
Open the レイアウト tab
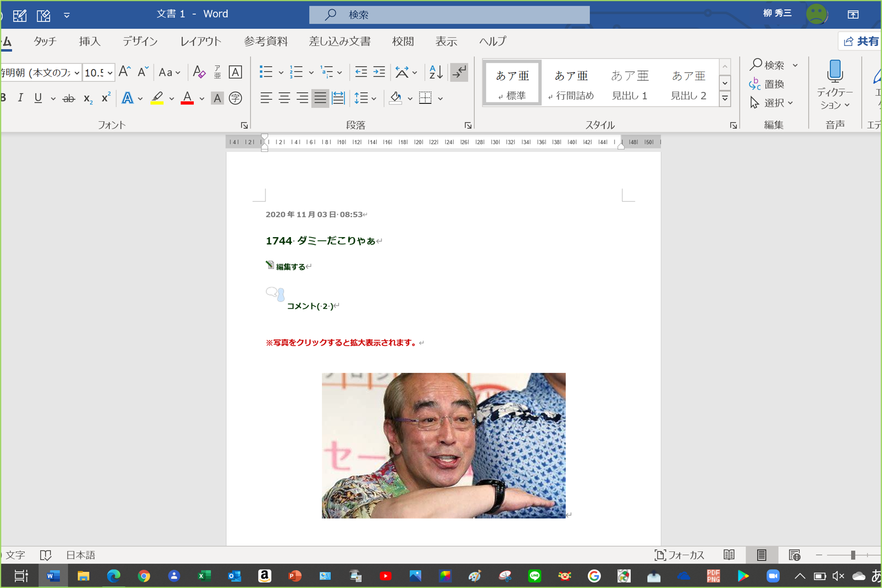[x=201, y=41]
